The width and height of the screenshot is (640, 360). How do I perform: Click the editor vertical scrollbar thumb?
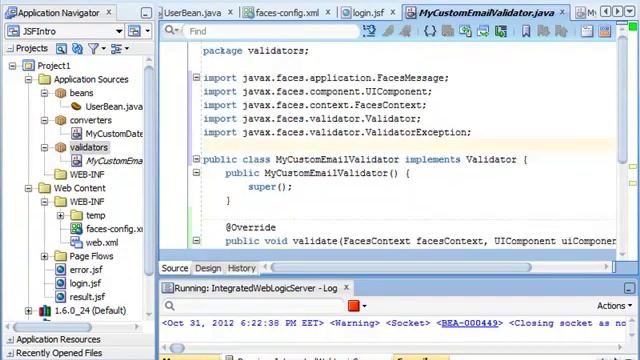point(622,100)
